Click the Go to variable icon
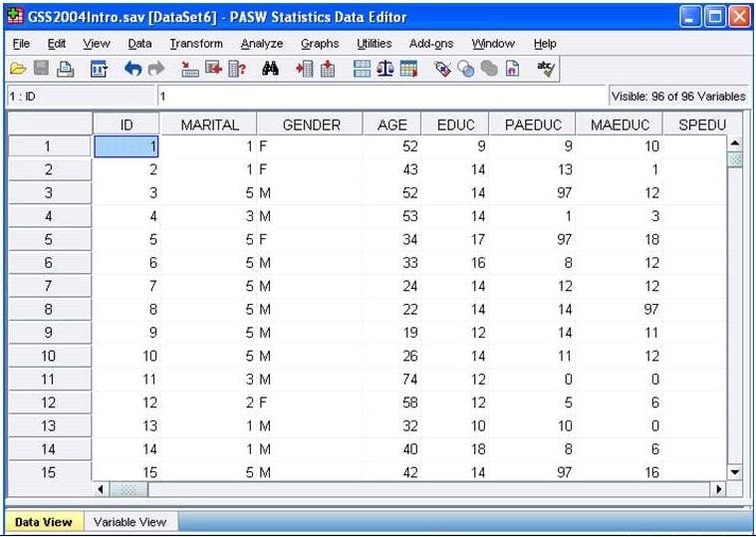The image size is (756, 537). [213, 69]
